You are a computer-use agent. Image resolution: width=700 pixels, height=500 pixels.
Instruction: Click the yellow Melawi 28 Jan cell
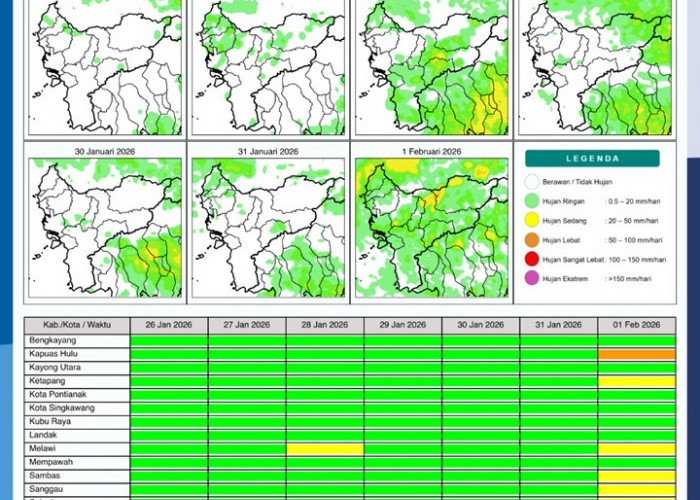325,450
